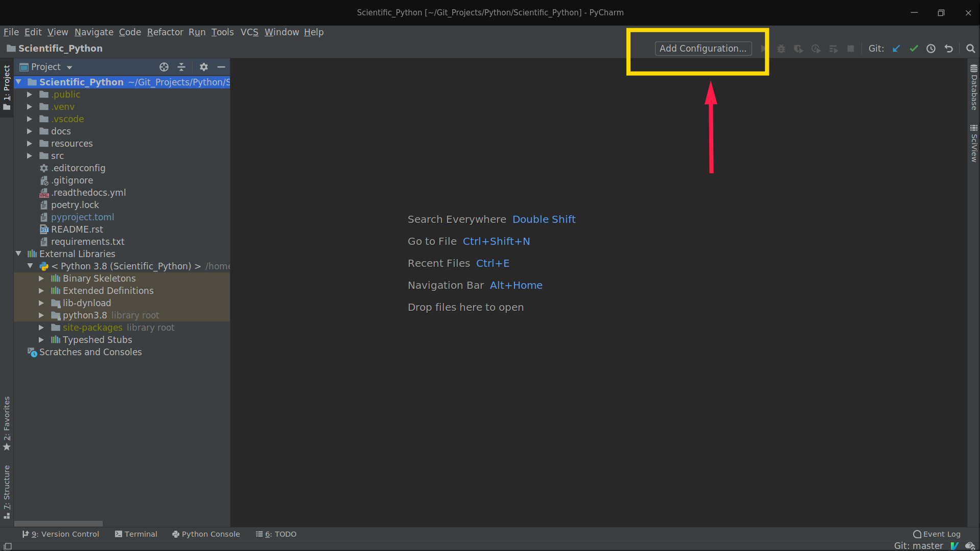This screenshot has height=551, width=980.
Task: Click Git Commit checkmark icon
Action: 914,49
